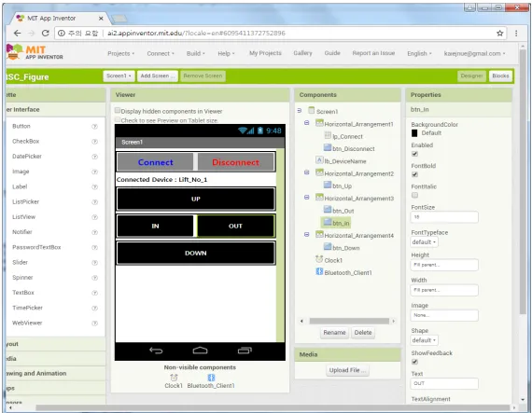Viewport: 532px width, 413px height.
Task: Open the Gallery link
Action: [302, 53]
